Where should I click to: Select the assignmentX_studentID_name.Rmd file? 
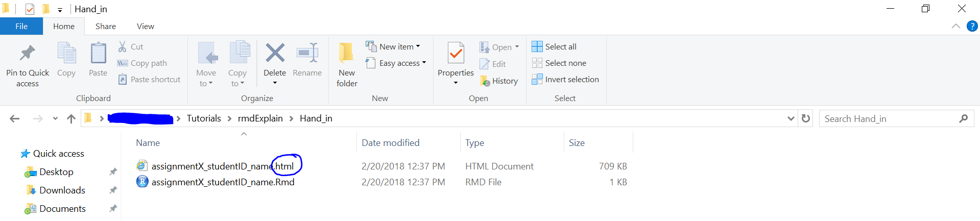click(223, 182)
